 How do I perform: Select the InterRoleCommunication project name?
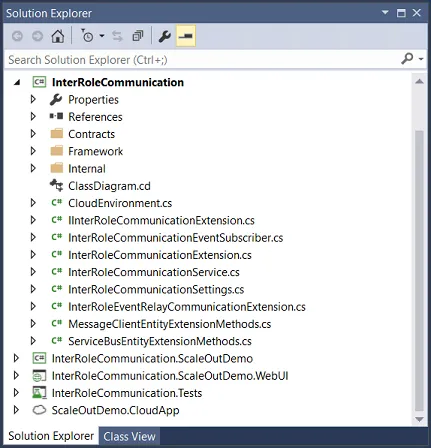(118, 82)
